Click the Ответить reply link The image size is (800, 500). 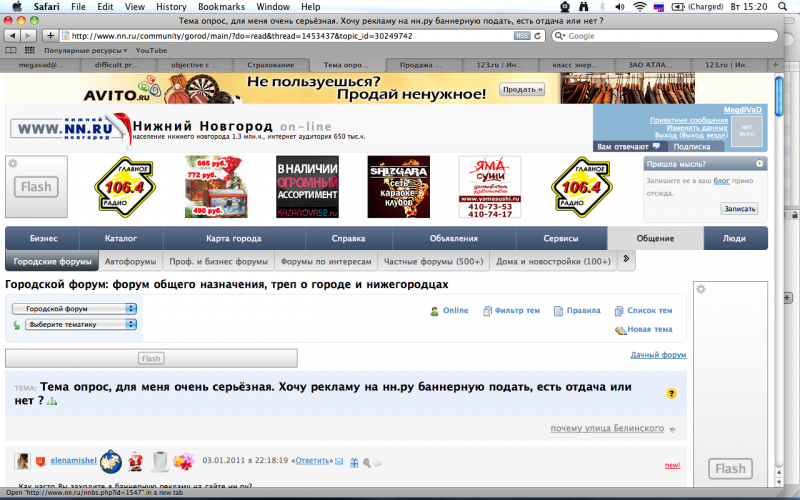(x=312, y=460)
